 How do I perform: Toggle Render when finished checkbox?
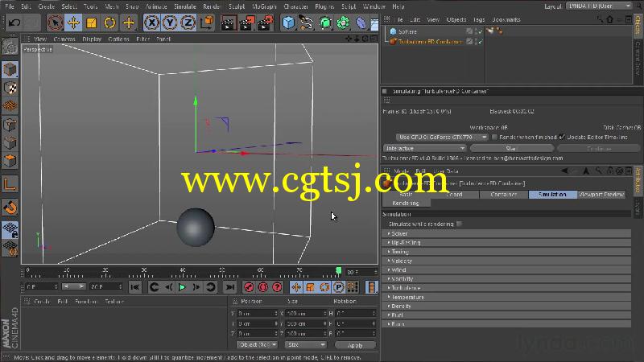point(494,137)
